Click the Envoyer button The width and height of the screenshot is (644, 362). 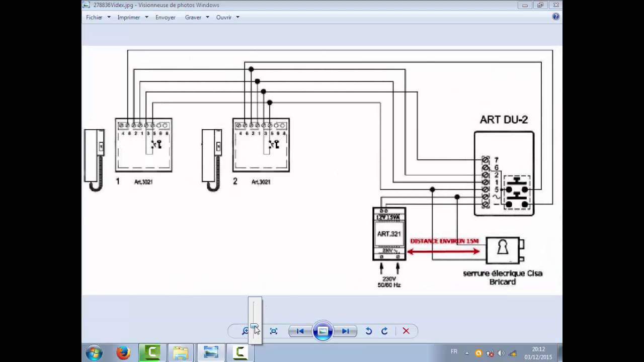pos(166,17)
